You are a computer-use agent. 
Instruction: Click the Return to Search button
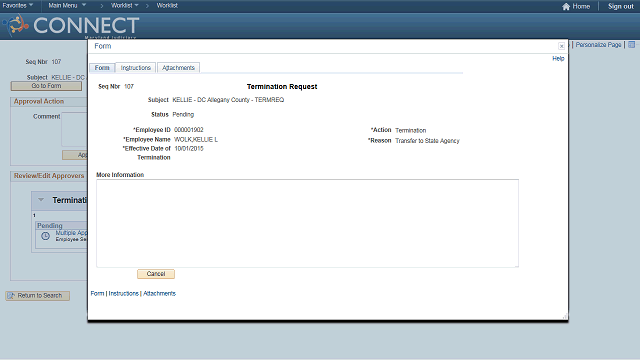(38, 296)
